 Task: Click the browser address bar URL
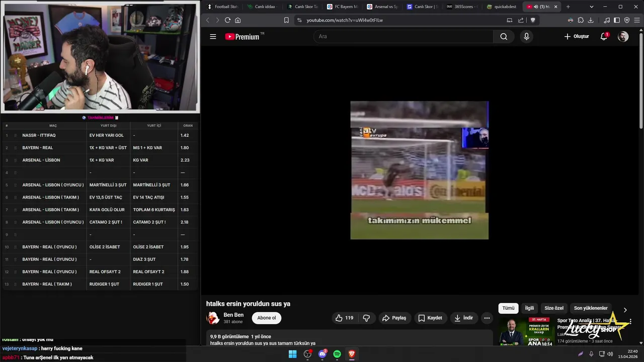(345, 20)
